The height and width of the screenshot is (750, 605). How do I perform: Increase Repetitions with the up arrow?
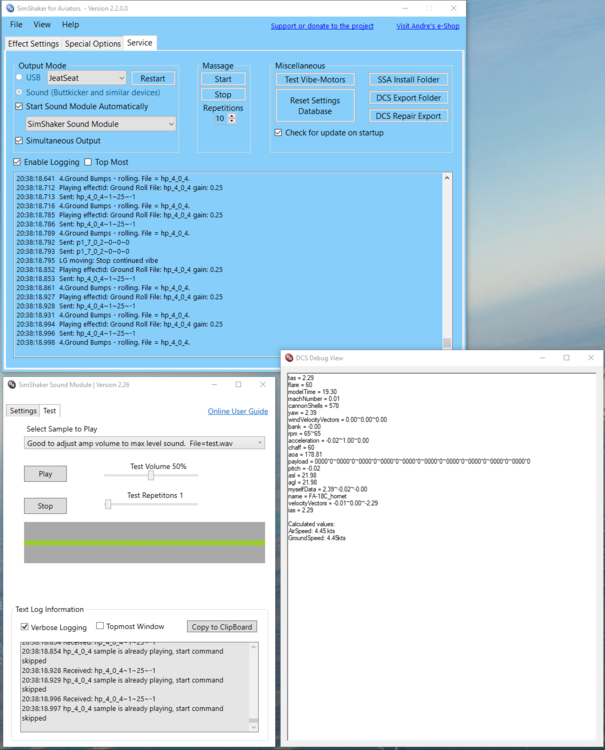click(x=232, y=116)
